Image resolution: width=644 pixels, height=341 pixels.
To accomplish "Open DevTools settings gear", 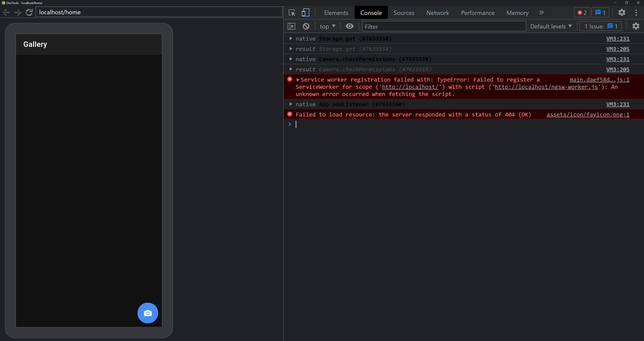I will pos(622,13).
